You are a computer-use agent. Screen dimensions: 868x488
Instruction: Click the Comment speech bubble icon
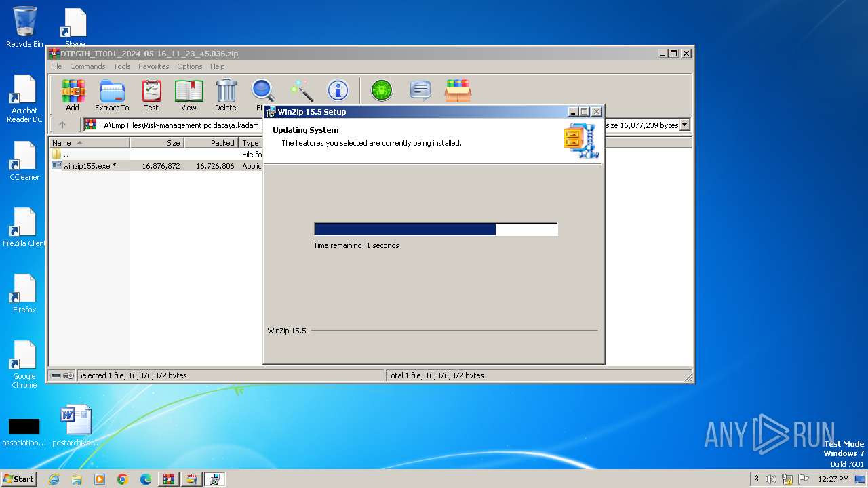420,90
